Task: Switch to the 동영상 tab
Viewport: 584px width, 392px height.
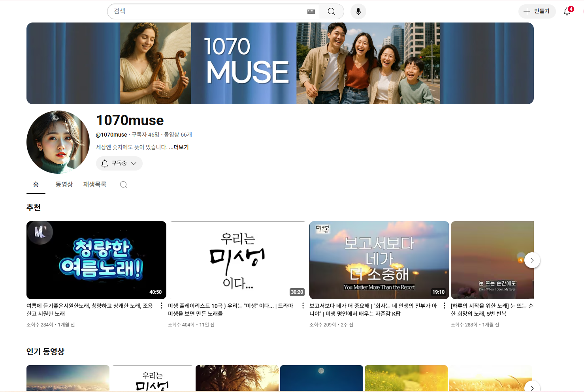Action: click(x=64, y=184)
